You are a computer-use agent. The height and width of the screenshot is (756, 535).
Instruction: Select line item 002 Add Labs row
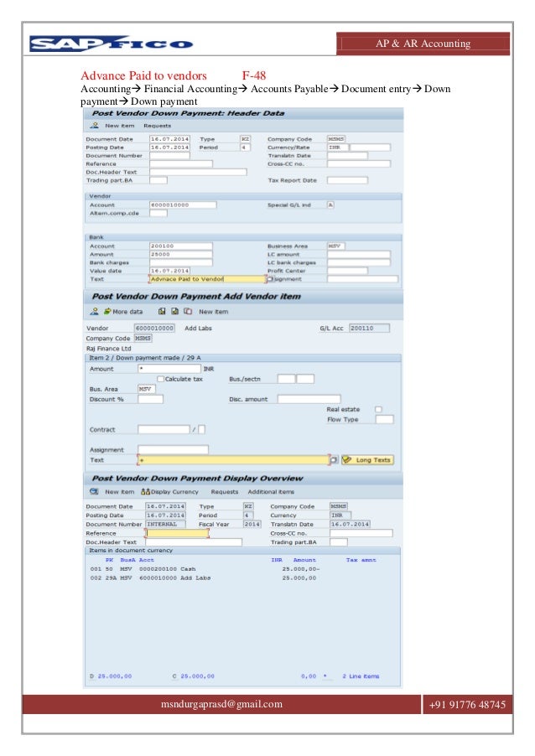click(205, 578)
